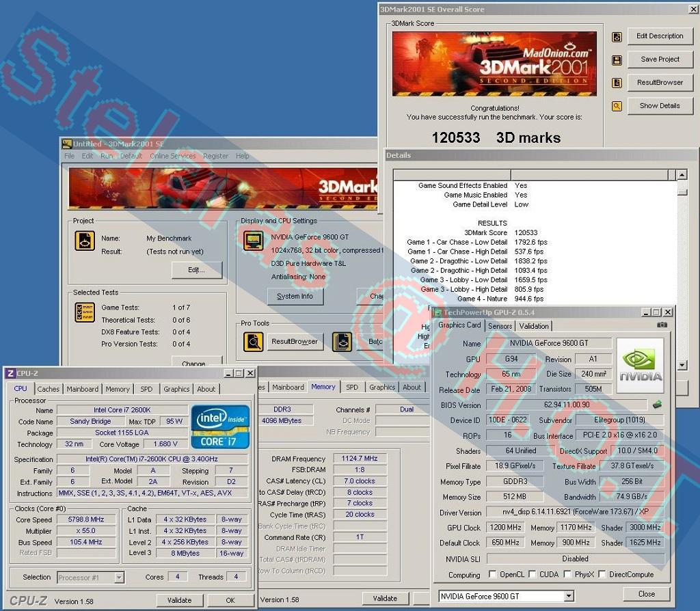Click the Edit Description button
The height and width of the screenshot is (611, 700).
pos(660,36)
